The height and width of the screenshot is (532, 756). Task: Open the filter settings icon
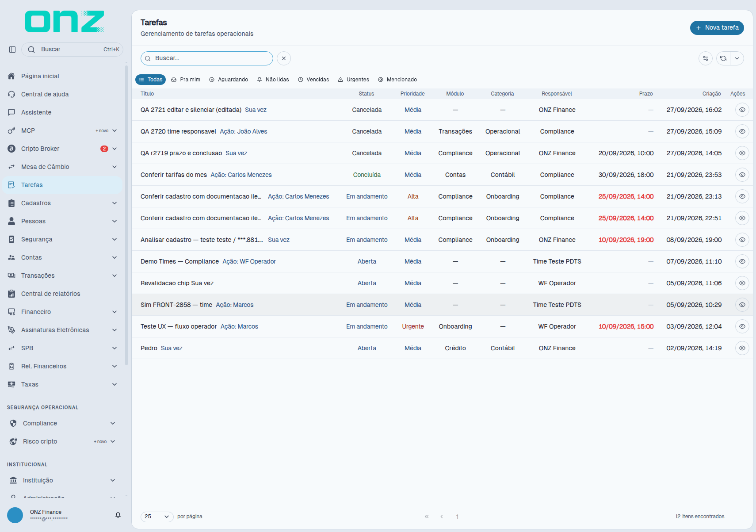click(x=706, y=58)
